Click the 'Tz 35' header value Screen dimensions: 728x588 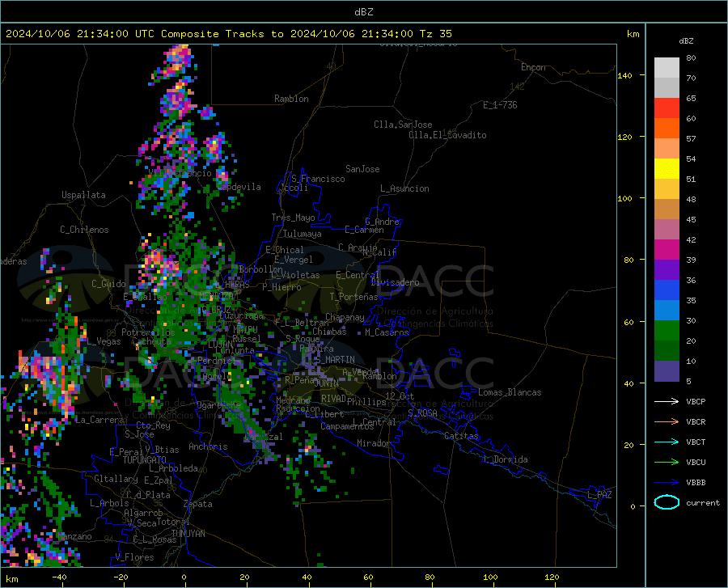tap(435, 34)
